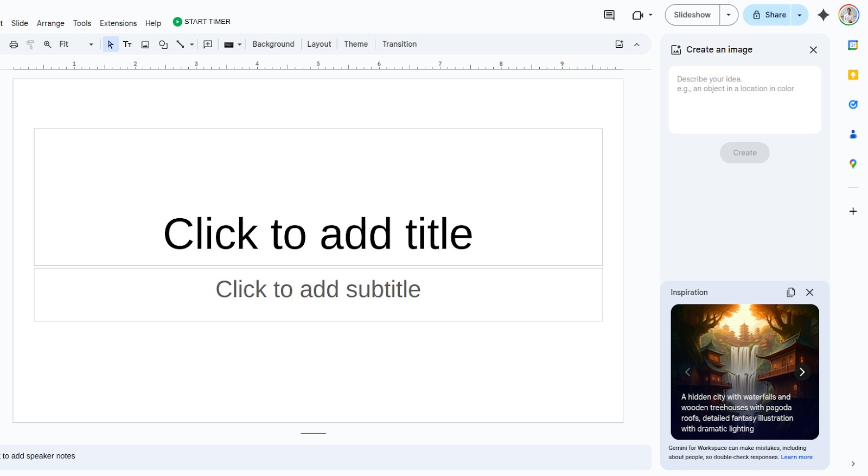
Task: Open the Tools menu
Action: tap(82, 23)
